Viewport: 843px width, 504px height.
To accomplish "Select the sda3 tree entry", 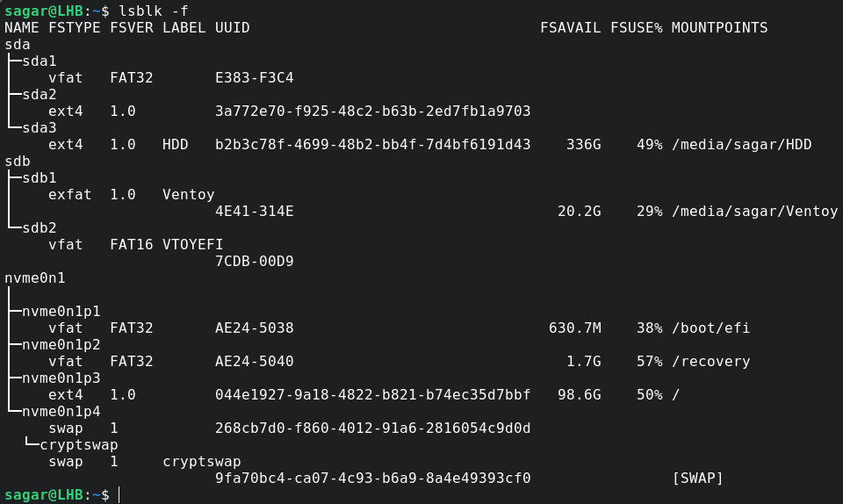I will tap(40, 128).
